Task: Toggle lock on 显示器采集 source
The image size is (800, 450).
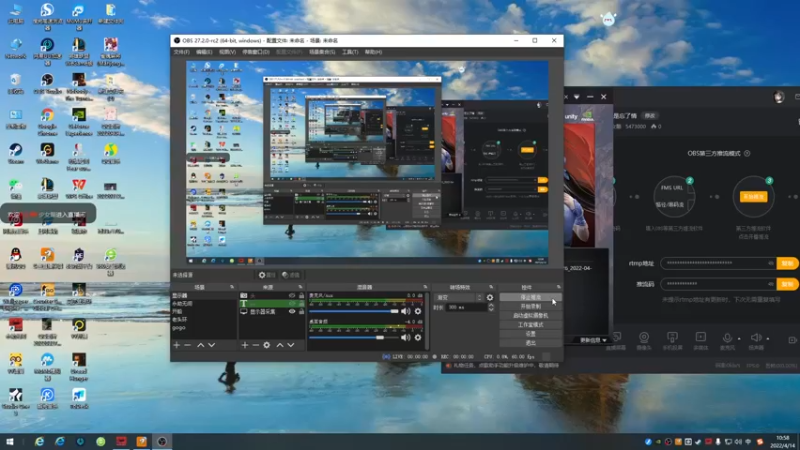Action: coord(302,312)
